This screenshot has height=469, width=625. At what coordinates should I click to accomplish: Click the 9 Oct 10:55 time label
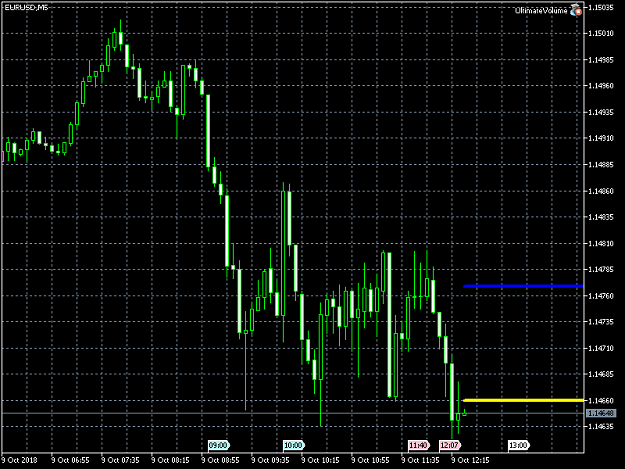371,460
